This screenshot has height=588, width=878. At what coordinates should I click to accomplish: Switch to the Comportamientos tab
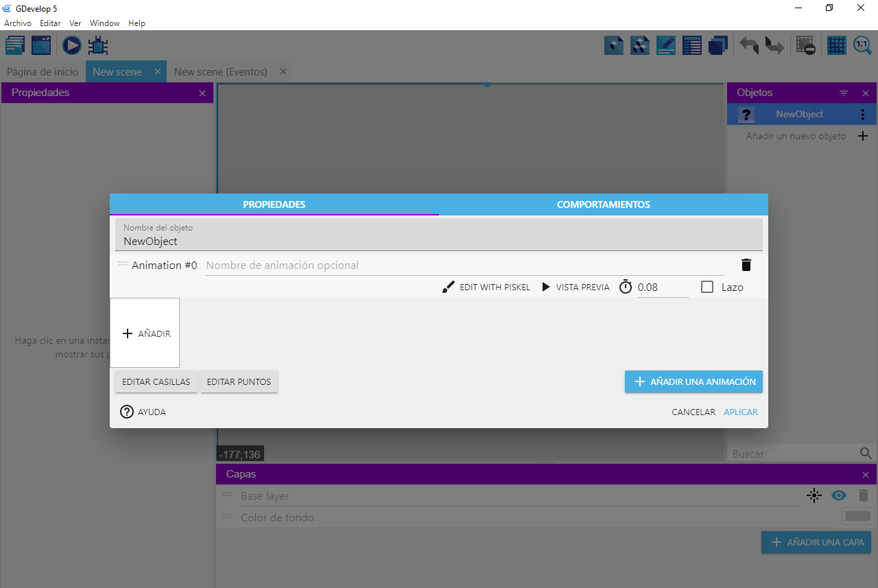coord(603,204)
